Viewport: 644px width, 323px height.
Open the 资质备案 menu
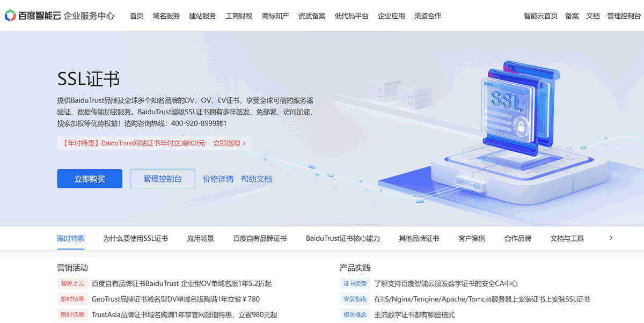312,16
